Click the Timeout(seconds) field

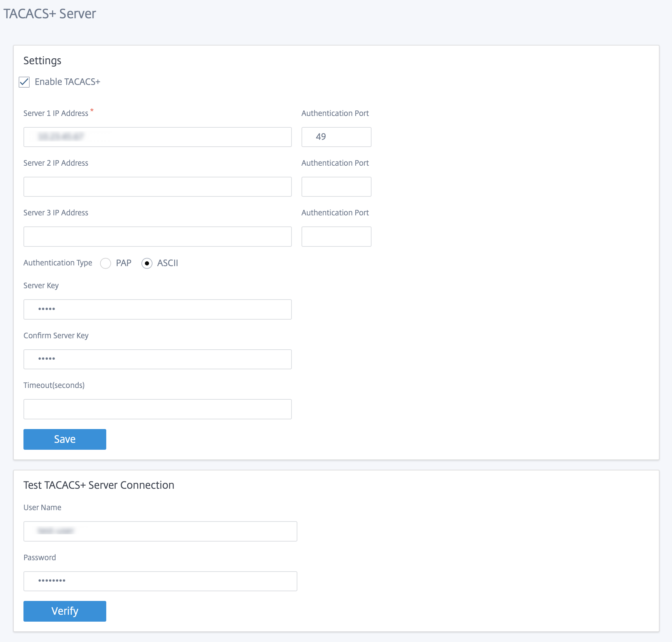(158, 409)
